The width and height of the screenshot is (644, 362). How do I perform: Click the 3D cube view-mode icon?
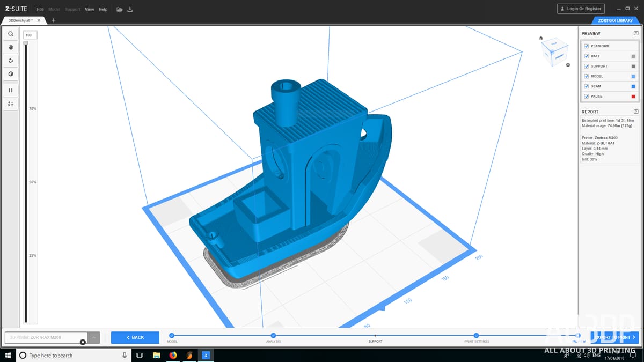(x=11, y=74)
